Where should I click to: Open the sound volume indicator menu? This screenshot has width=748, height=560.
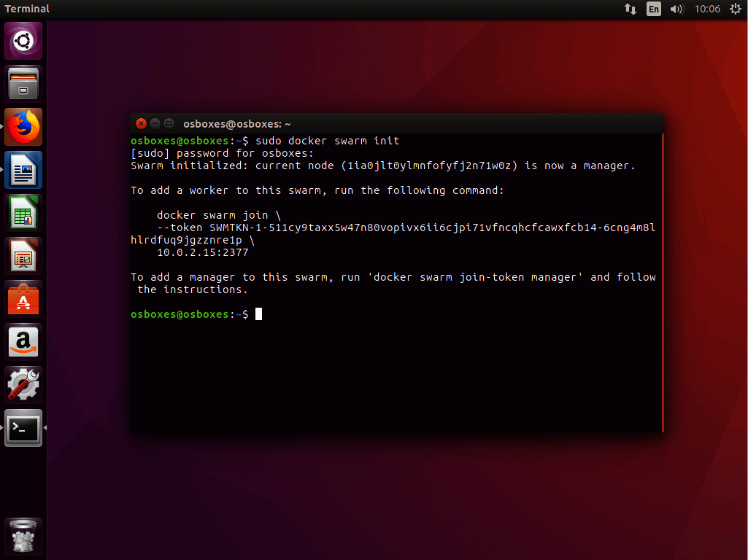point(676,9)
